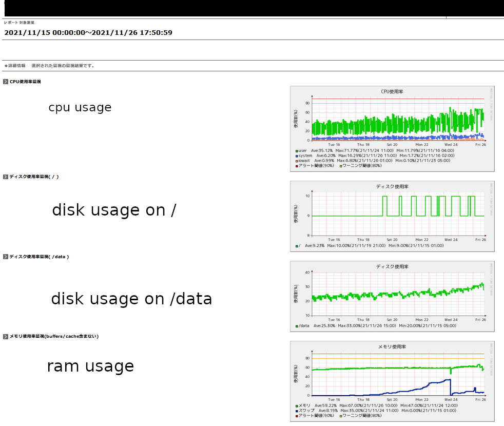Click the navy スワップ legend swatch
Image resolution: width=504 pixels, height=426 pixels.
(x=297, y=411)
